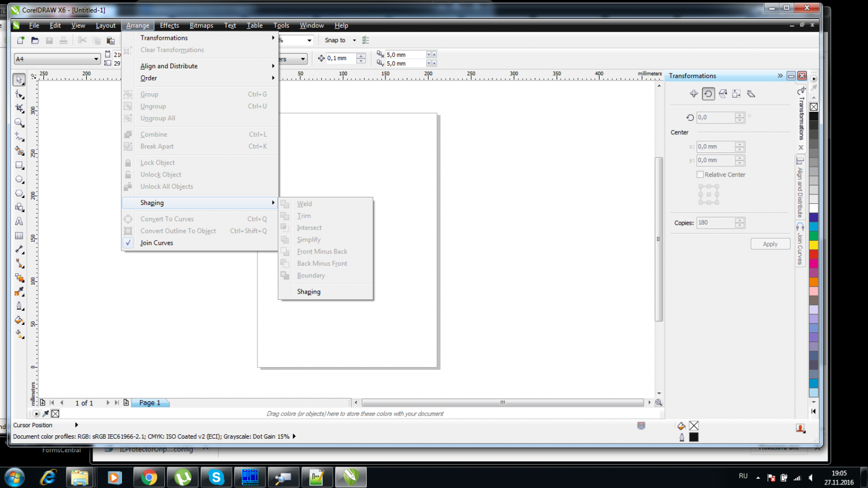Expand the Order submenu

tap(200, 78)
